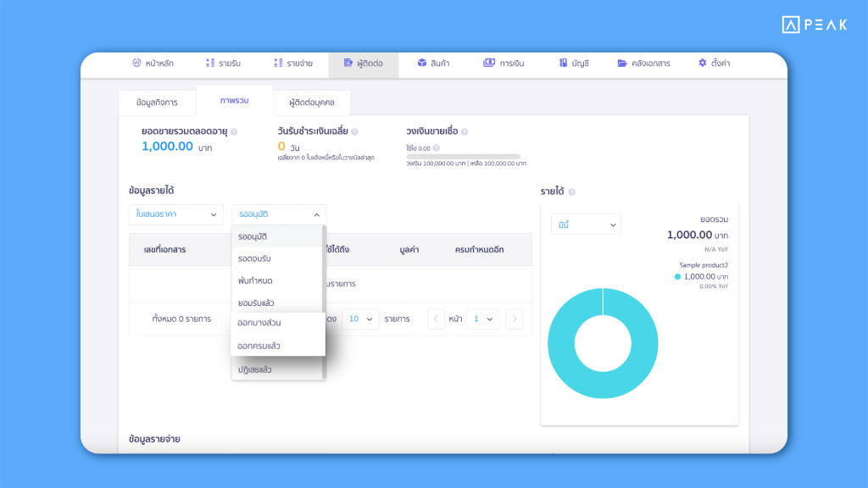
Task: Click the 1,000.00 lifetime sales amount
Action: click(x=167, y=147)
